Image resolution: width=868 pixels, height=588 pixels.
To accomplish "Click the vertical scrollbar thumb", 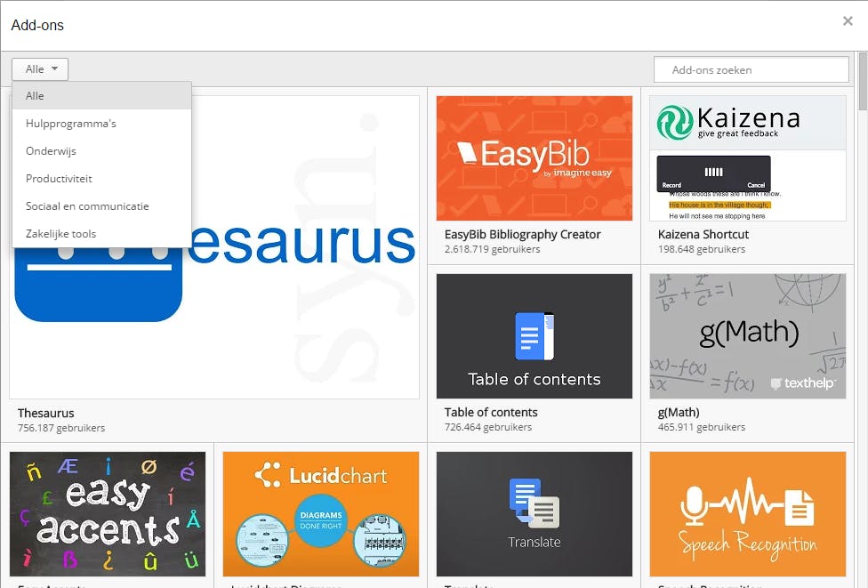I will click(x=863, y=82).
